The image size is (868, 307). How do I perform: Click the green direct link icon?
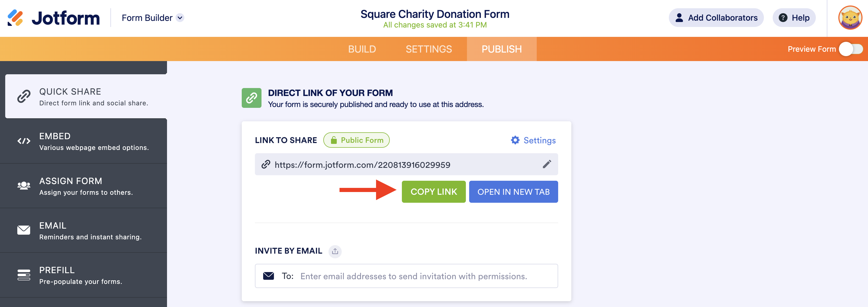251,98
